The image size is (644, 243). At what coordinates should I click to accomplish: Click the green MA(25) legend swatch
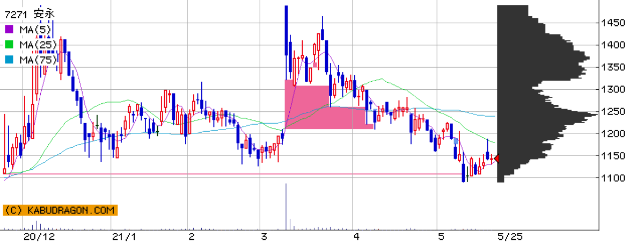pyautogui.click(x=9, y=44)
